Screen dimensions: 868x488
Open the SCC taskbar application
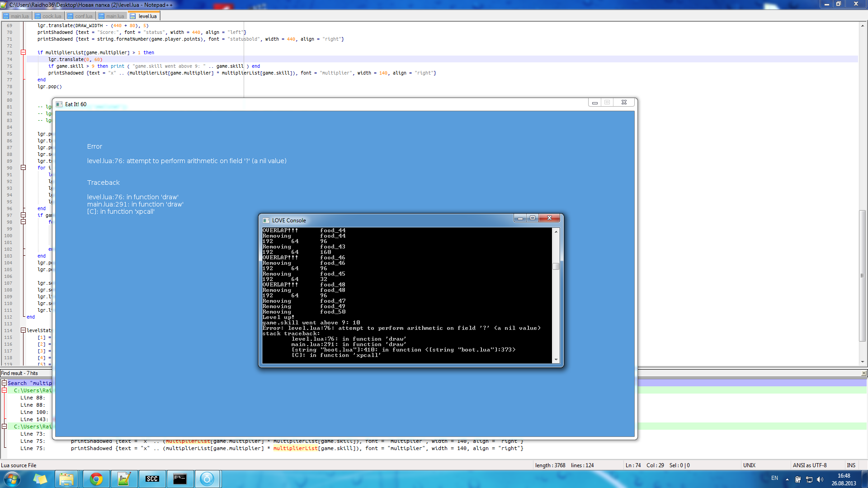point(152,479)
